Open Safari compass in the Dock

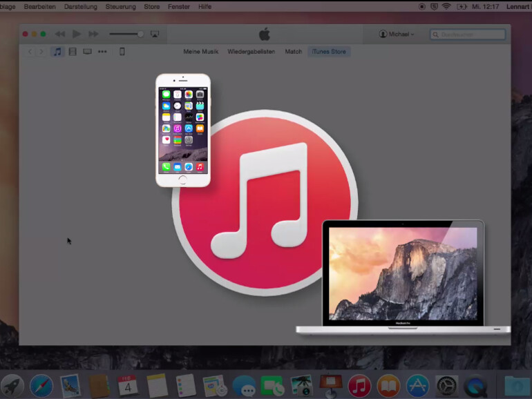point(41,386)
